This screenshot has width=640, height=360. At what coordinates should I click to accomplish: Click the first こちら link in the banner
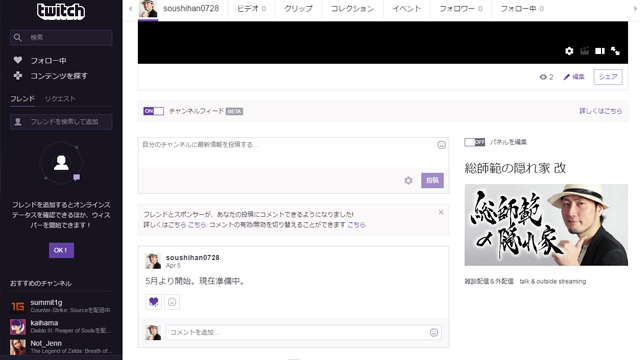click(197, 224)
